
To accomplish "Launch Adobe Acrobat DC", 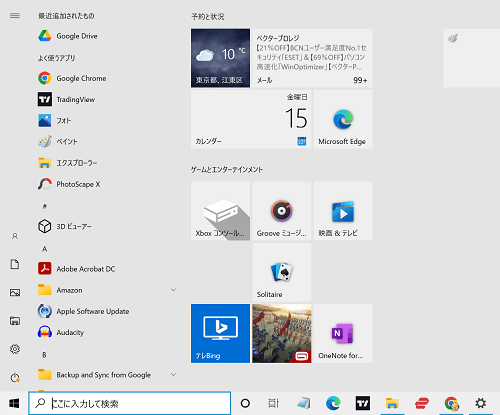I will tap(107, 269).
